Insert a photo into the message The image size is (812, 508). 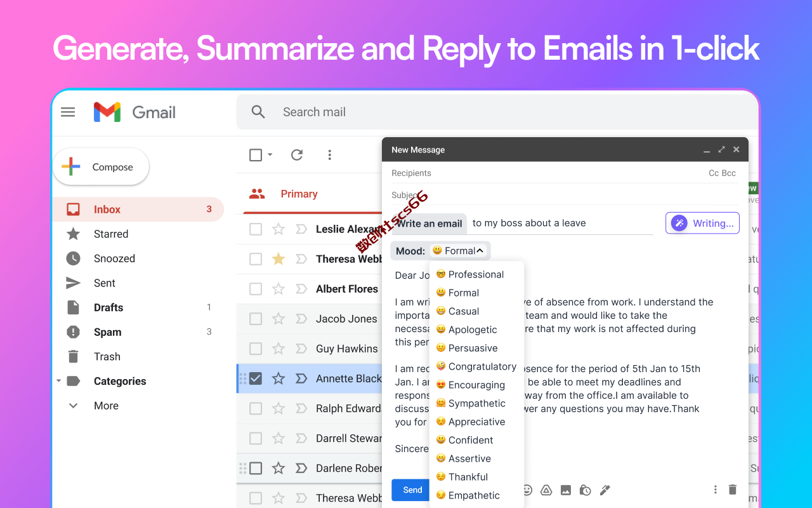[566, 490]
